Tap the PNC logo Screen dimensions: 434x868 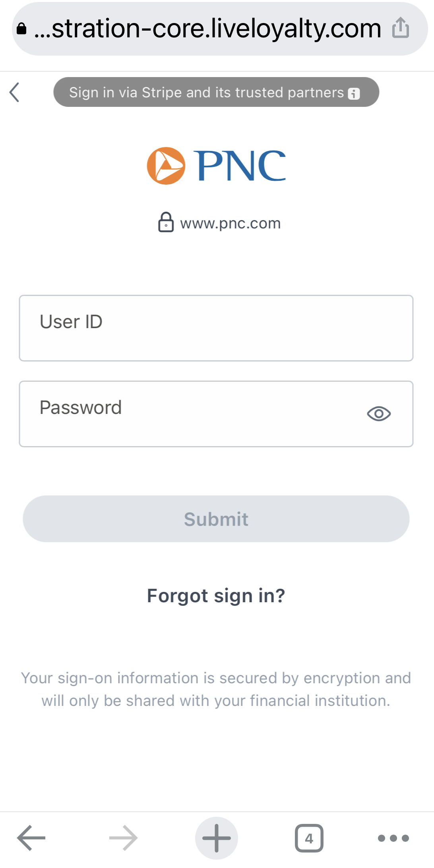(216, 166)
